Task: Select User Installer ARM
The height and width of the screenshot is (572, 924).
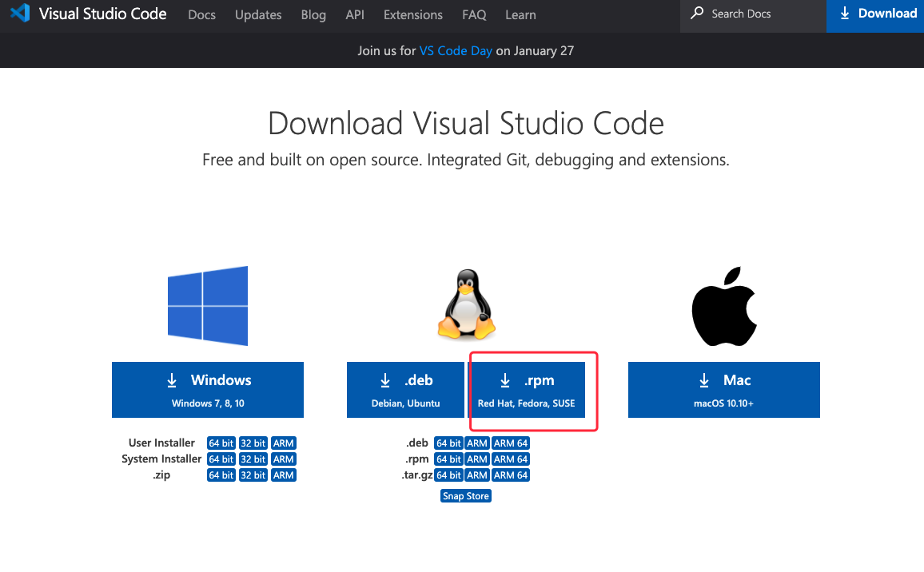Action: 284,443
